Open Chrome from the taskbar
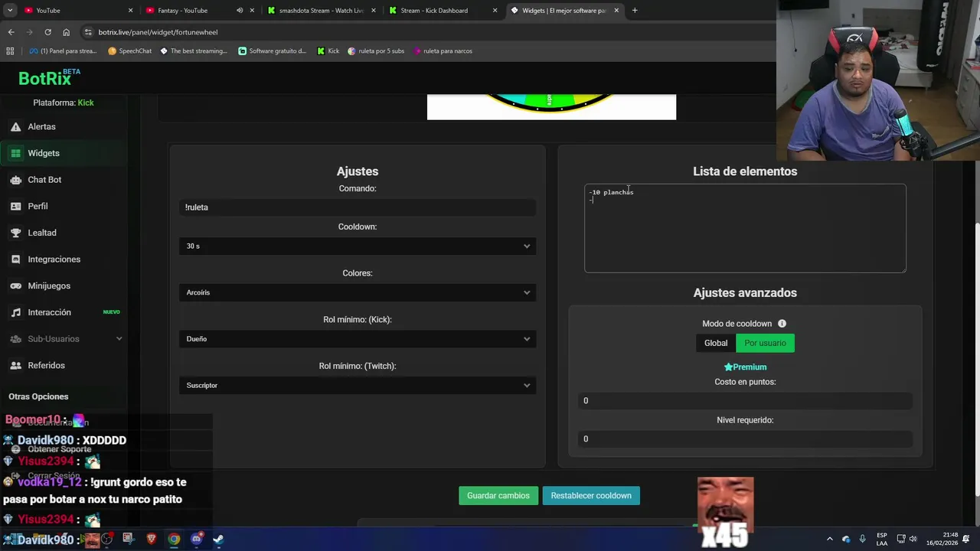 pyautogui.click(x=175, y=540)
